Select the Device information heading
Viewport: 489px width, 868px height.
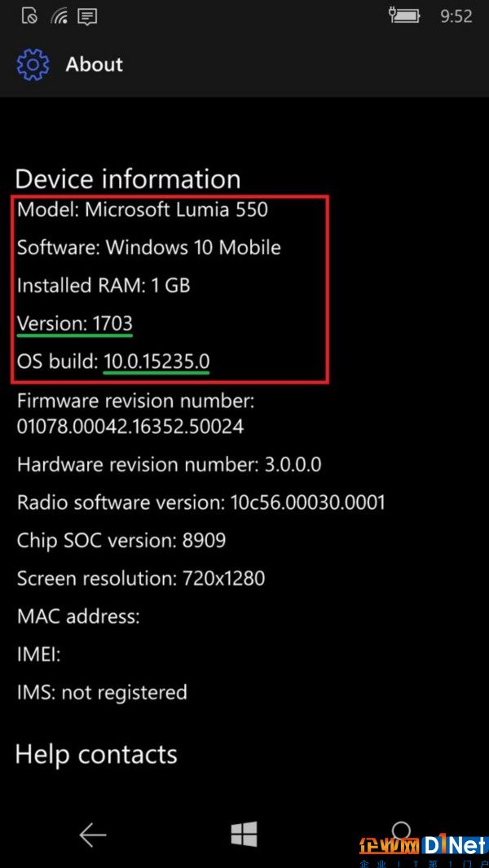pos(128,179)
